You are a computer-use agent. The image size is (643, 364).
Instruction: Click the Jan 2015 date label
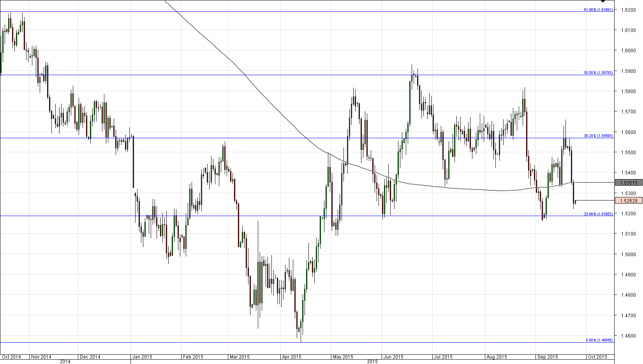point(142,357)
